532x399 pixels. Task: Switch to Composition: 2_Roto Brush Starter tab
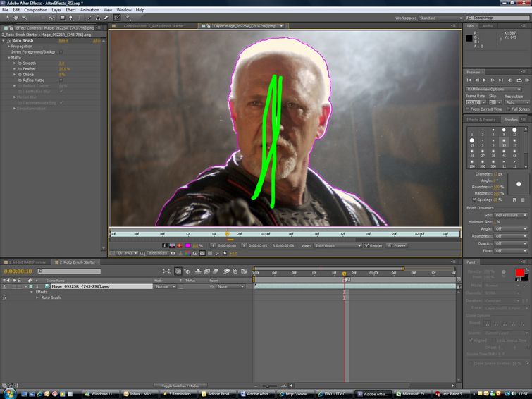tap(154, 26)
